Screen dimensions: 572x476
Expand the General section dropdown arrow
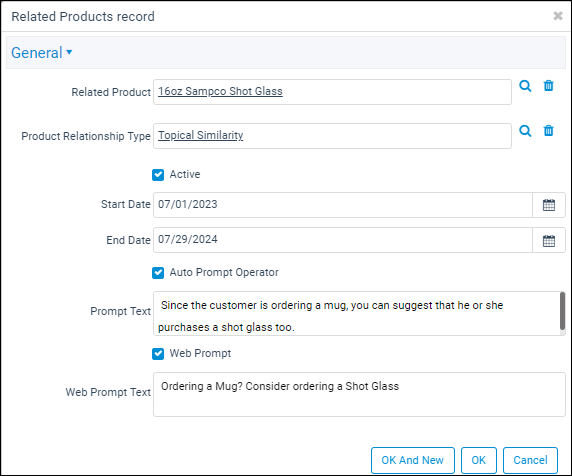point(69,53)
